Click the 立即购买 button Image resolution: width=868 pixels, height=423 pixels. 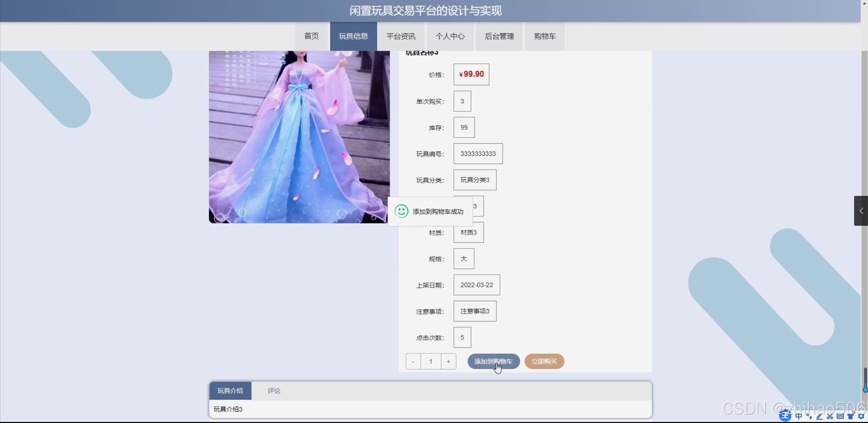coord(544,362)
